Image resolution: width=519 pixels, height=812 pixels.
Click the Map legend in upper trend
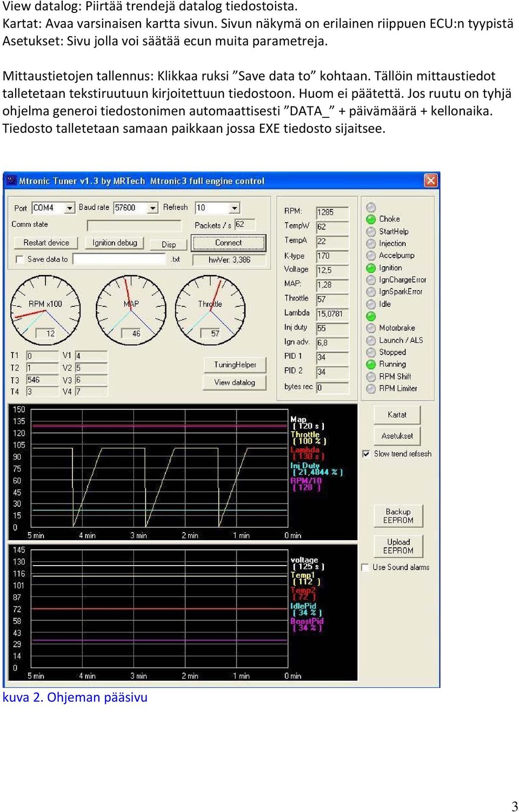pos(307,423)
